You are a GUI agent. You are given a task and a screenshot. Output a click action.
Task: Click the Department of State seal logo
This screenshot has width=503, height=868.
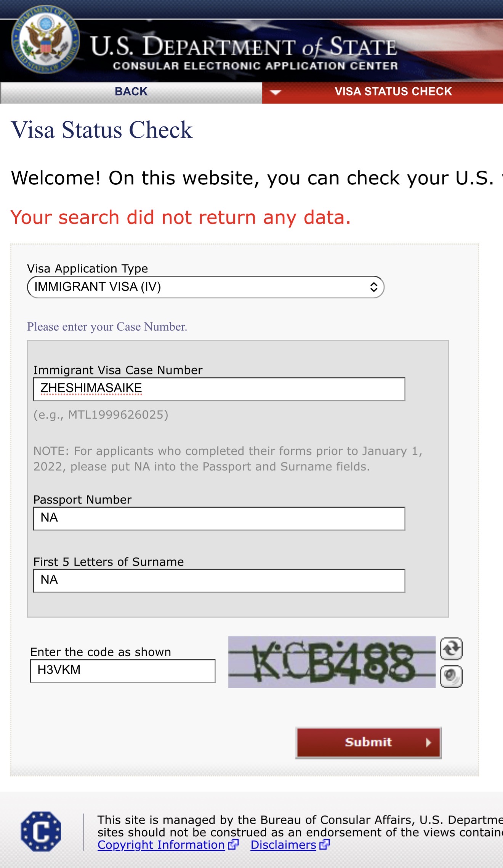46,39
